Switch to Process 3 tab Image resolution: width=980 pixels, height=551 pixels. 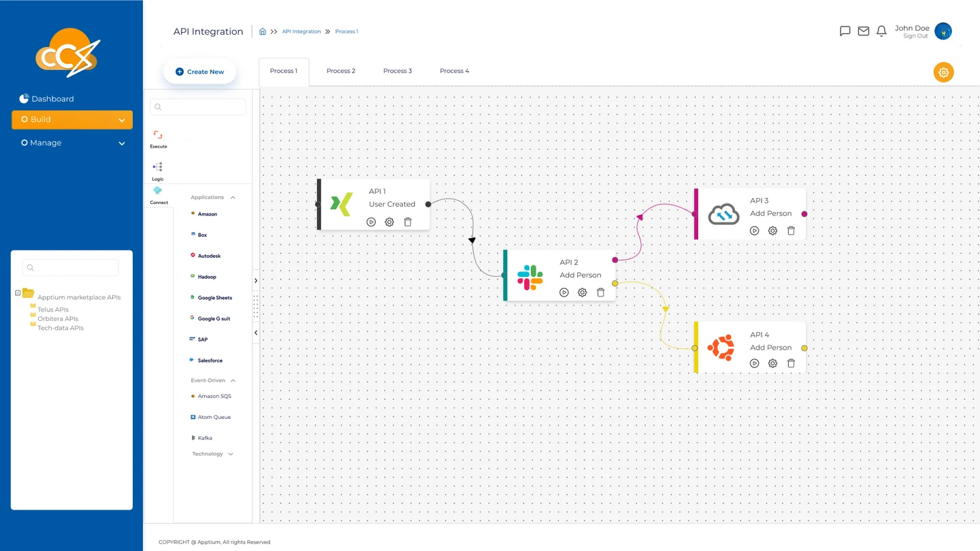tap(397, 71)
